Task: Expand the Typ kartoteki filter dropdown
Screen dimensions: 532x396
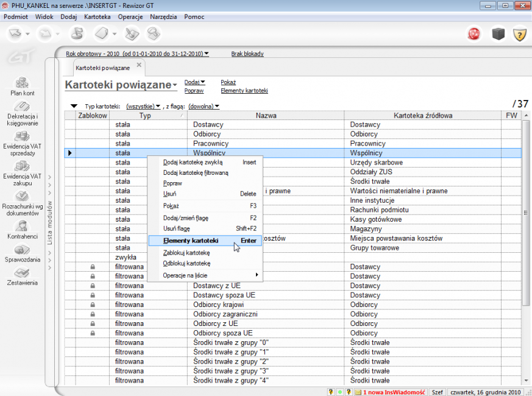Action: click(x=143, y=106)
